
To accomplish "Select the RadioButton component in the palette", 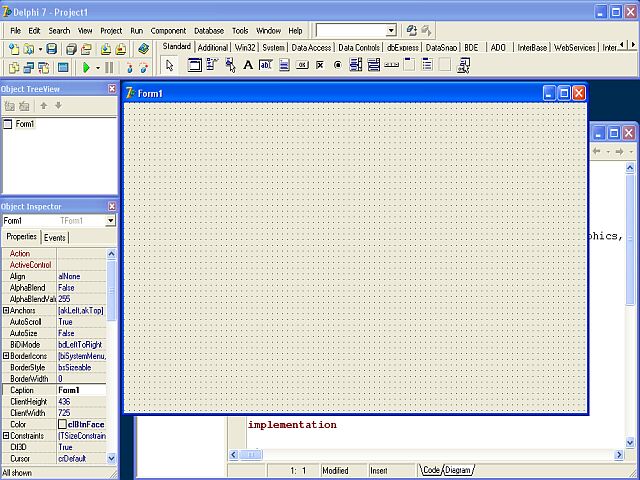I will click(x=337, y=65).
